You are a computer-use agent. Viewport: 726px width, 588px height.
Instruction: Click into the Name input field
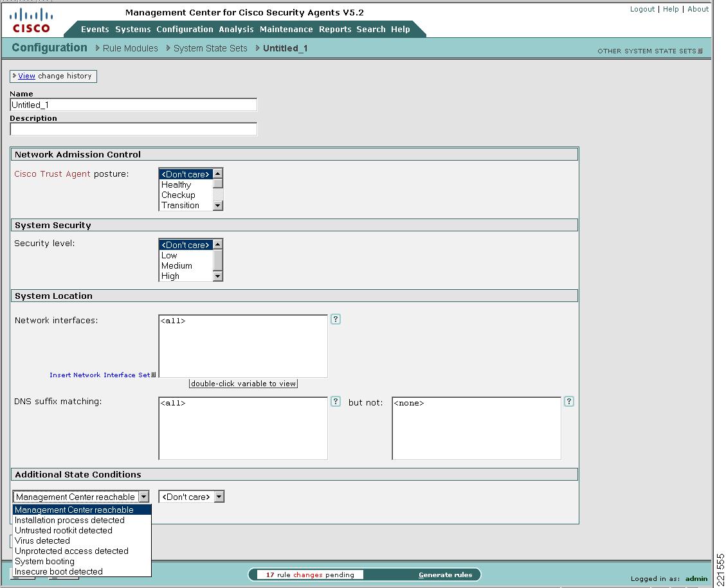point(133,105)
